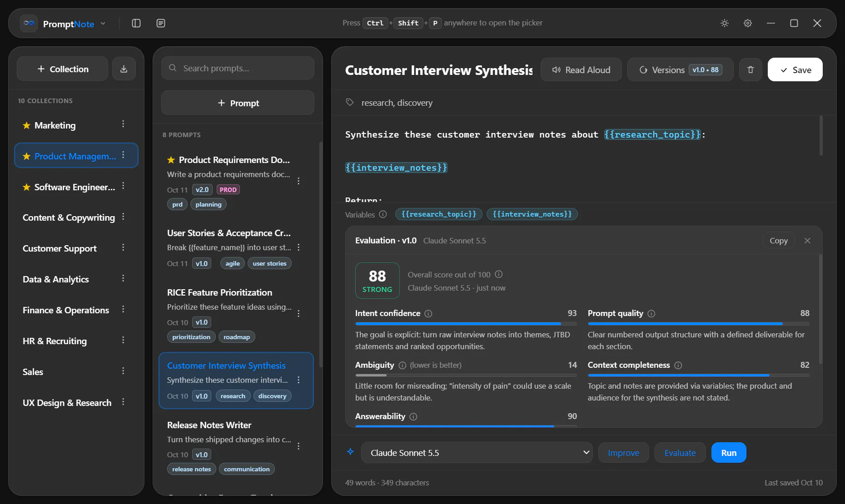Screen dimensions: 845x504
Task: Open options for Customer Interview Synthesis prompt
Action: coord(298,380)
